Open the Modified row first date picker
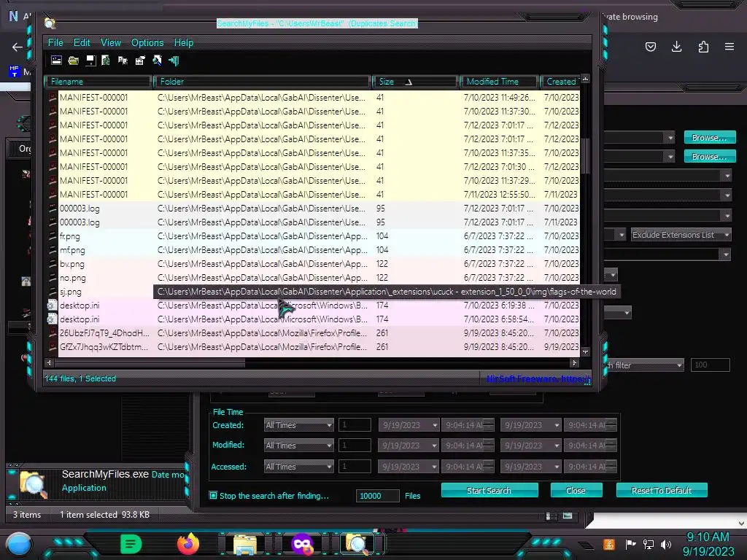747x560 pixels. (409, 446)
